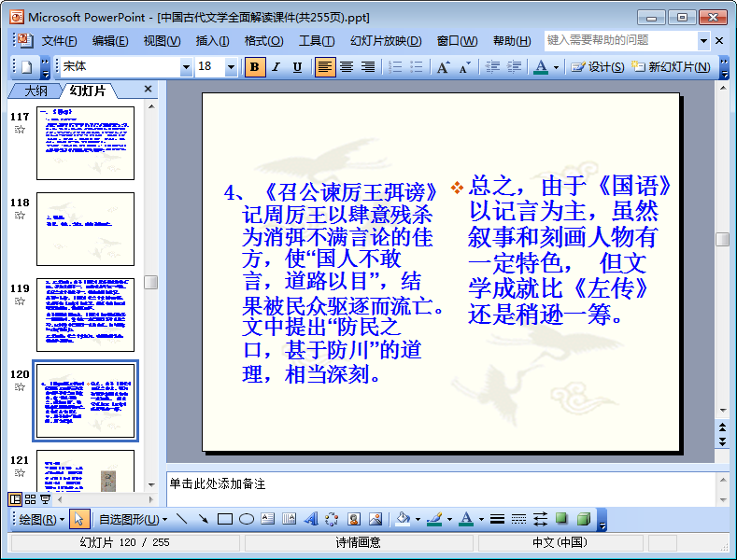The image size is (737, 560).
Task: Open the 绘图 drawing menu
Action: (41, 520)
